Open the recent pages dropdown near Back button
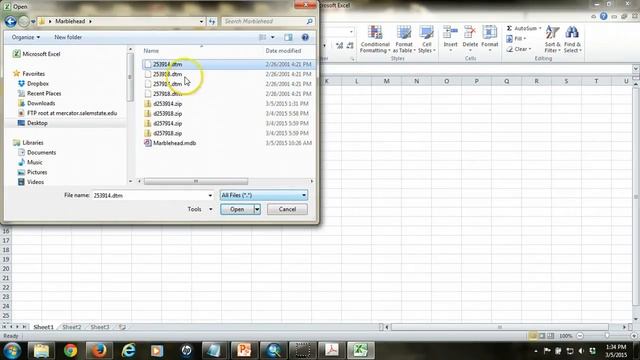This screenshot has height=360, width=640. [x=33, y=22]
